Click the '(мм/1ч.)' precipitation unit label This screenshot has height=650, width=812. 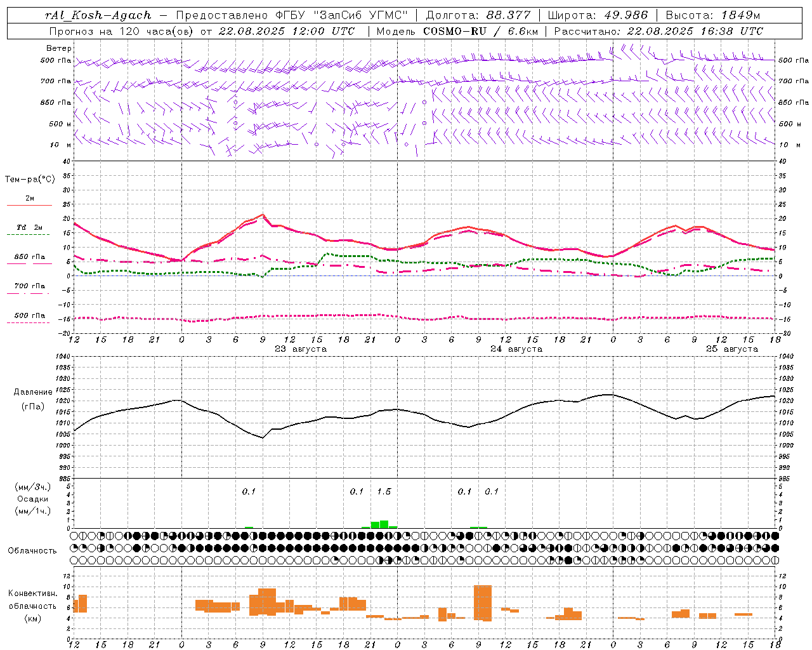click(x=33, y=512)
